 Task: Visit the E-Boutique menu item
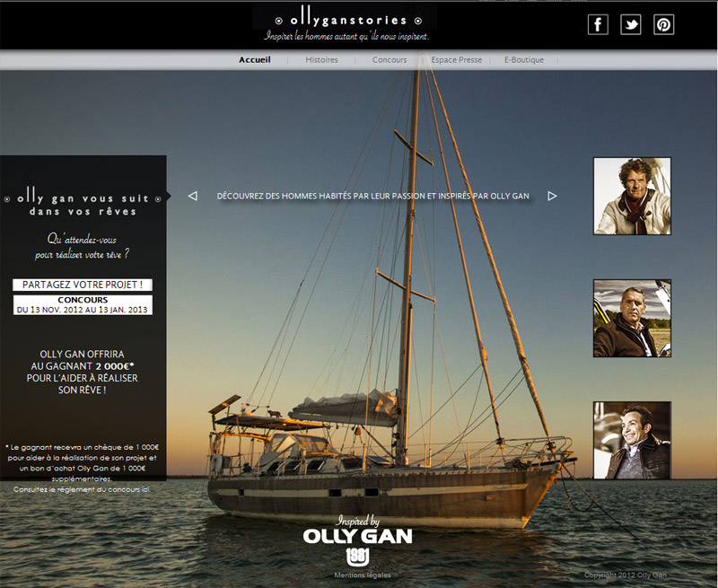[524, 59]
